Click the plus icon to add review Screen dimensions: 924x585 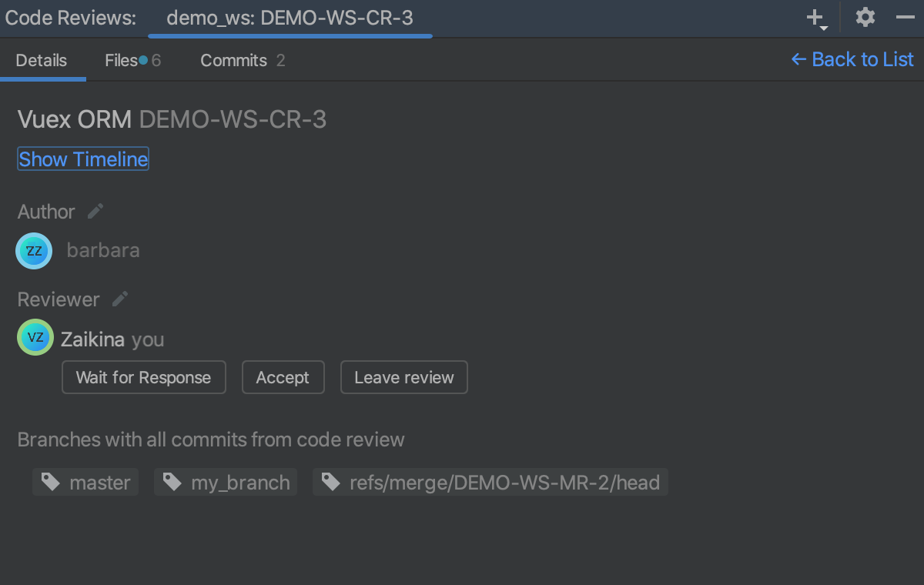815,18
